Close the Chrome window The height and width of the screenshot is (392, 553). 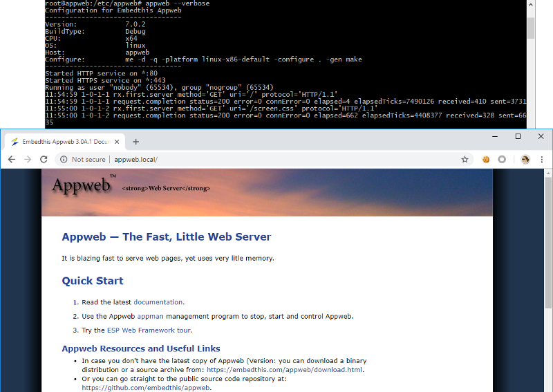coord(541,136)
